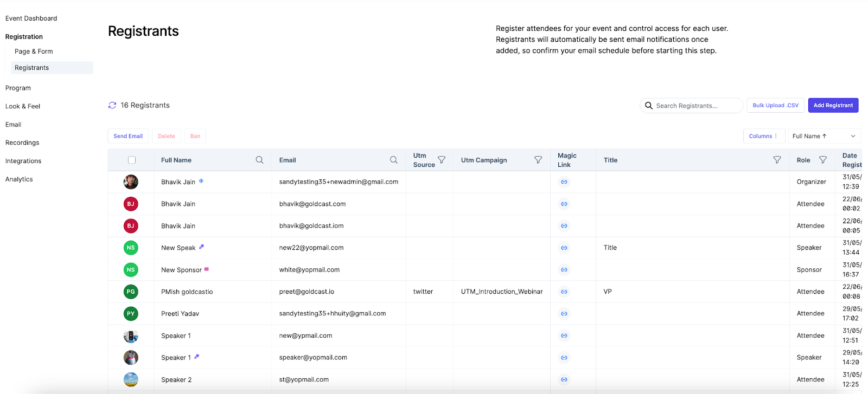Image resolution: width=868 pixels, height=394 pixels.
Task: Filter by Utm Source funnel icon
Action: (442, 160)
